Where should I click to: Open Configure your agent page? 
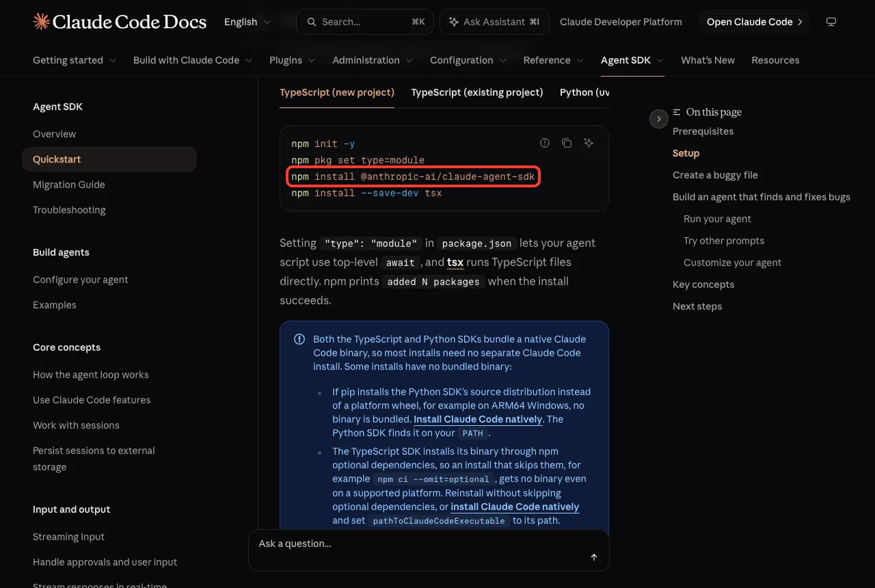point(81,280)
